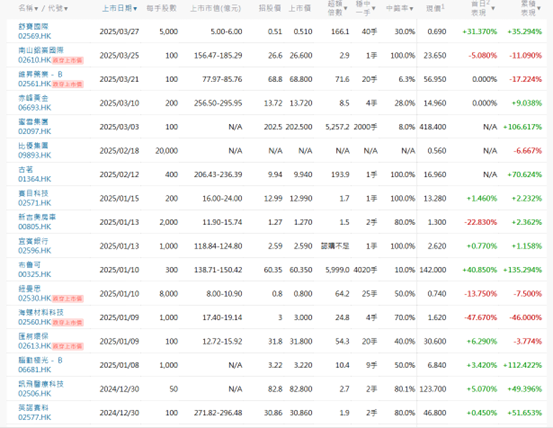553x428 pixels.
Task: Sort by 中籤率 column arrow
Action: 411,8
